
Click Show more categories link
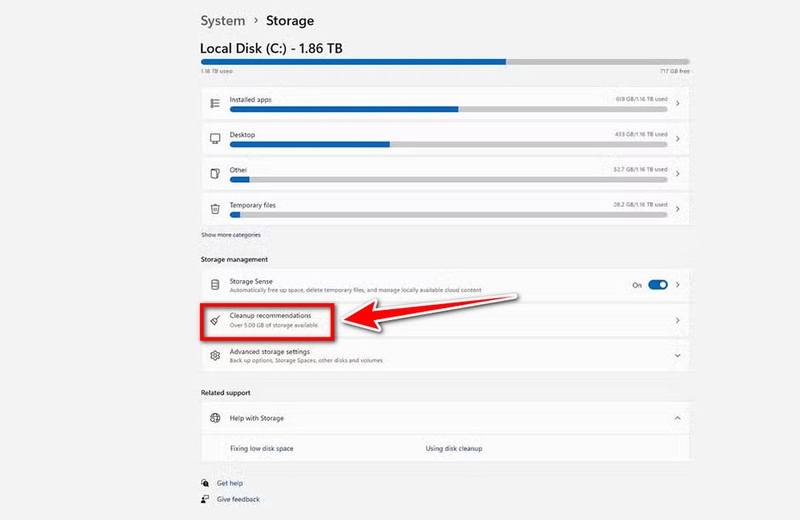231,235
